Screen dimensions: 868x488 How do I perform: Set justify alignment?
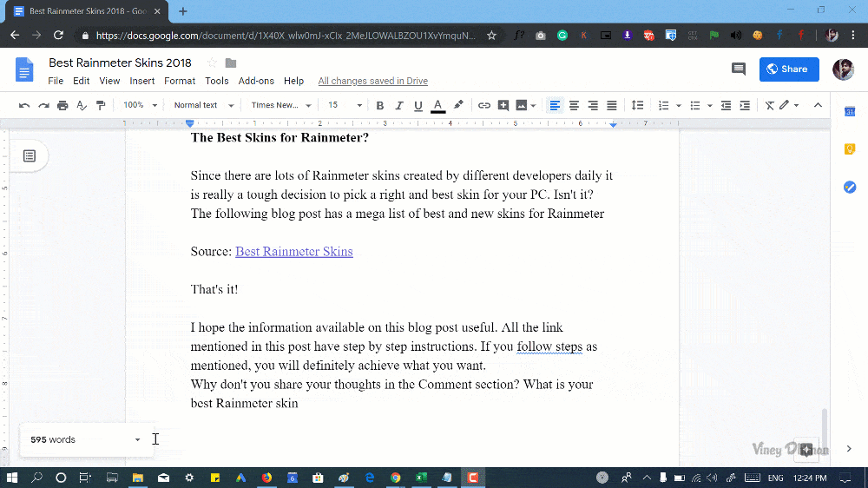[x=611, y=105]
